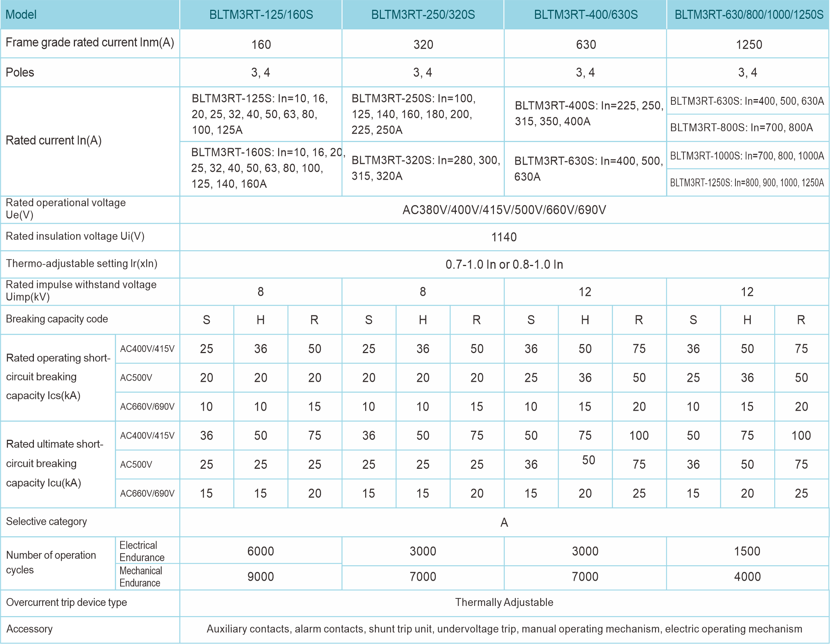Screen dimensions: 830x644
Task: Click the 'Selective category' label
Action: point(46,522)
